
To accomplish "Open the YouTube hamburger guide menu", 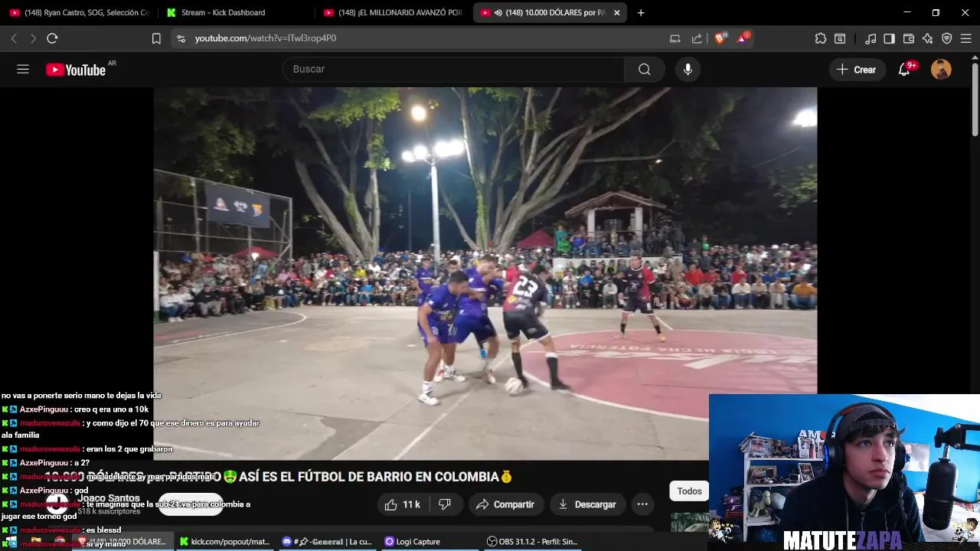I will pyautogui.click(x=23, y=70).
